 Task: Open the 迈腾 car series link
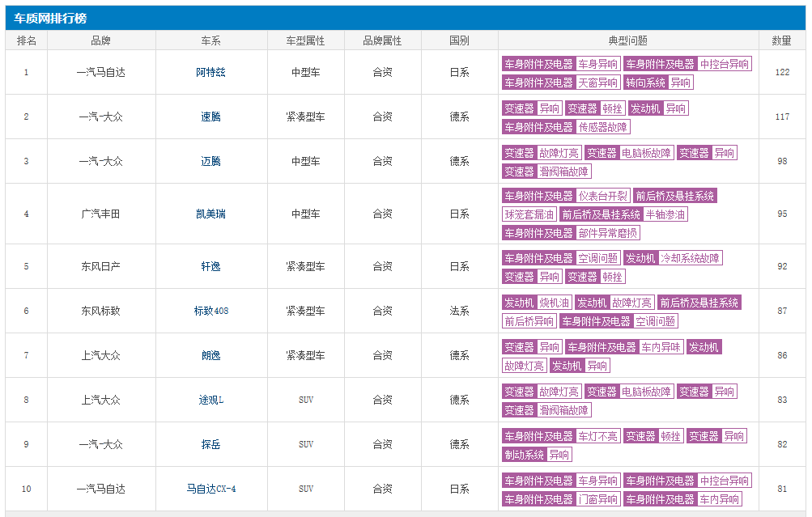pos(210,162)
